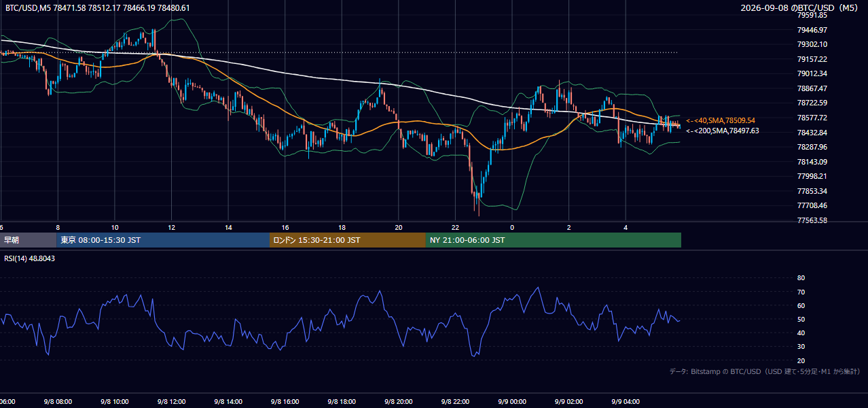Image resolution: width=868 pixels, height=408 pixels.
Task: Click the 79012.34 price axis label
Action: (812, 73)
